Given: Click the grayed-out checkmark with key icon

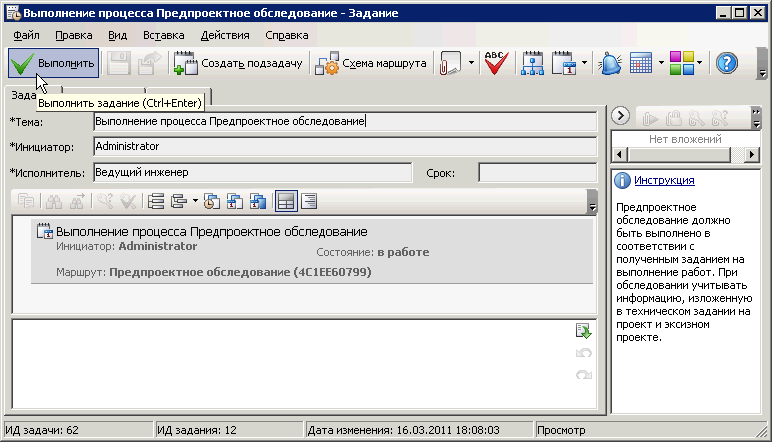Looking at the screenshot, I should 129,201.
